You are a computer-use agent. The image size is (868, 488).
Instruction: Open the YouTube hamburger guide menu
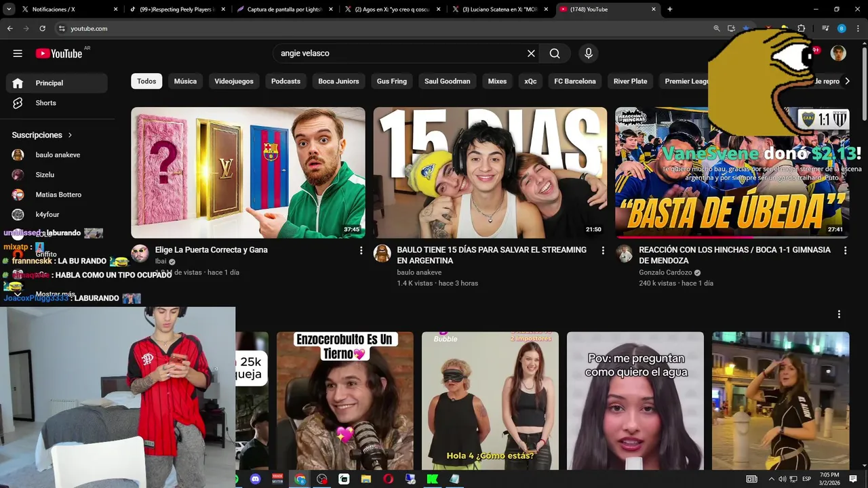pos(18,54)
